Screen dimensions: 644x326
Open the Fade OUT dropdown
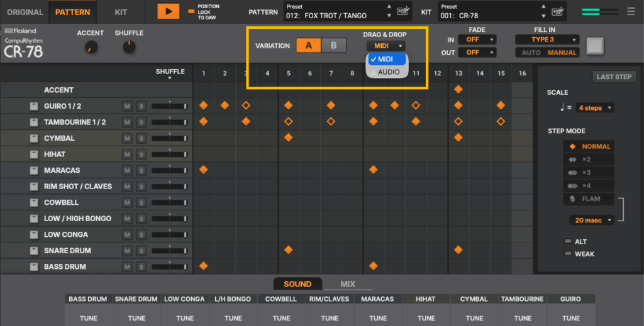[x=477, y=53]
